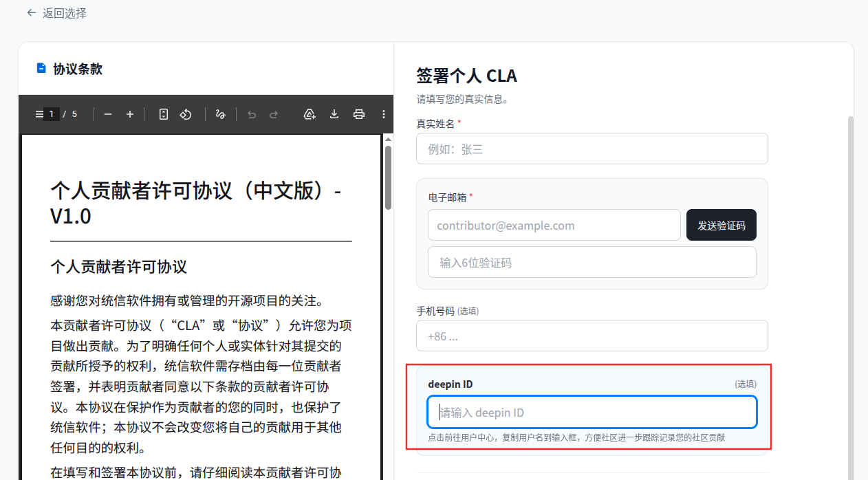The height and width of the screenshot is (480, 868).
Task: Click the 6-digit verification code field
Action: (x=592, y=262)
